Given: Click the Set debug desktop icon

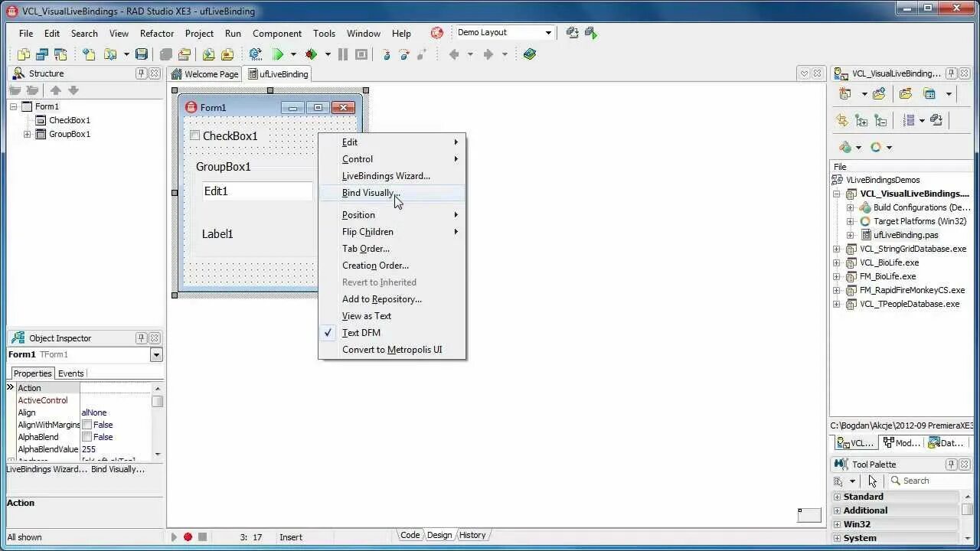Looking at the screenshot, I should pos(590,32).
